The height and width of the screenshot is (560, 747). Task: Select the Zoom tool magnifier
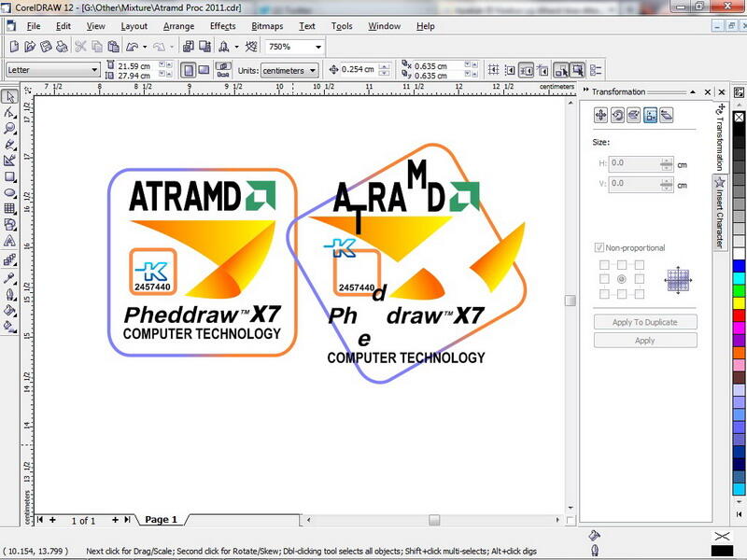coord(9,129)
